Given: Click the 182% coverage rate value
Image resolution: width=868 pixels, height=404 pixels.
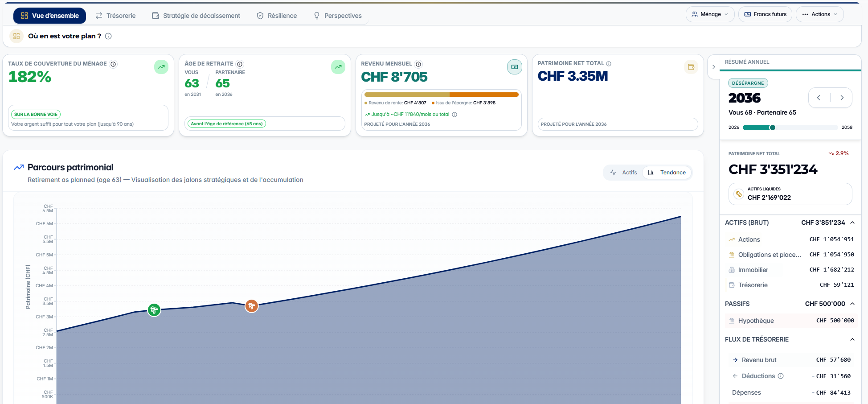Looking at the screenshot, I should pos(29,77).
